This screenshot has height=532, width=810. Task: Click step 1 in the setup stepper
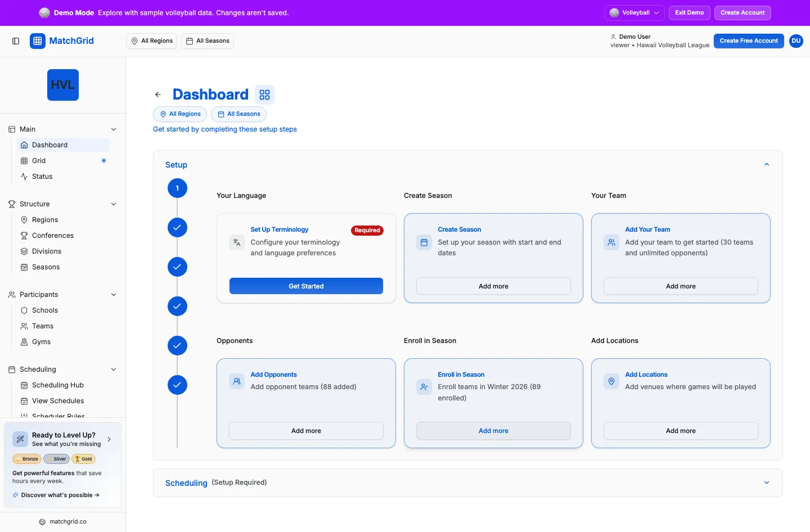point(177,188)
